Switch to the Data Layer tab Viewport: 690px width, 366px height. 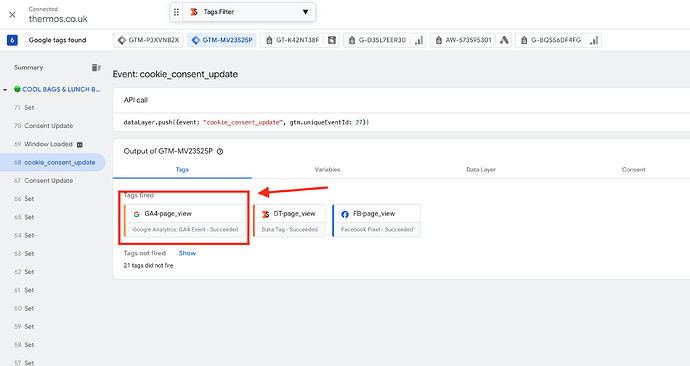pos(481,169)
